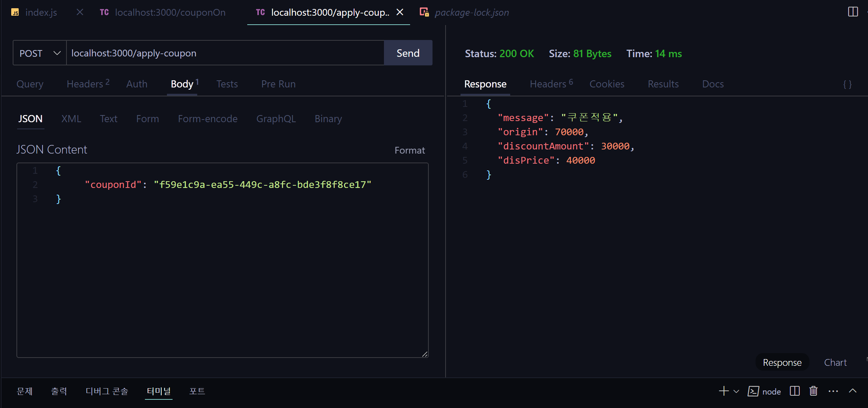Open the terminal more actions ellipsis
Screen dimensions: 868x408
tap(833, 391)
